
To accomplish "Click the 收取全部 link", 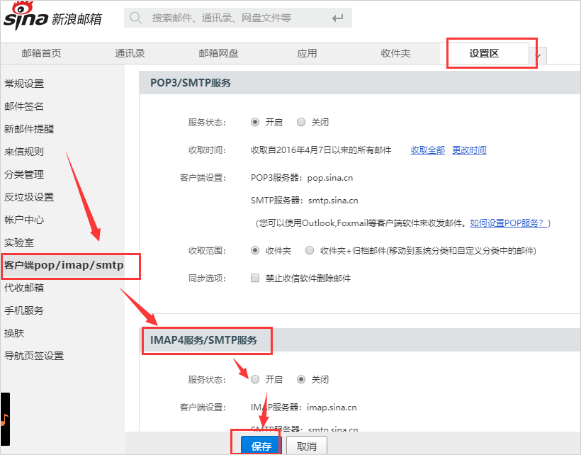I will coord(428,150).
